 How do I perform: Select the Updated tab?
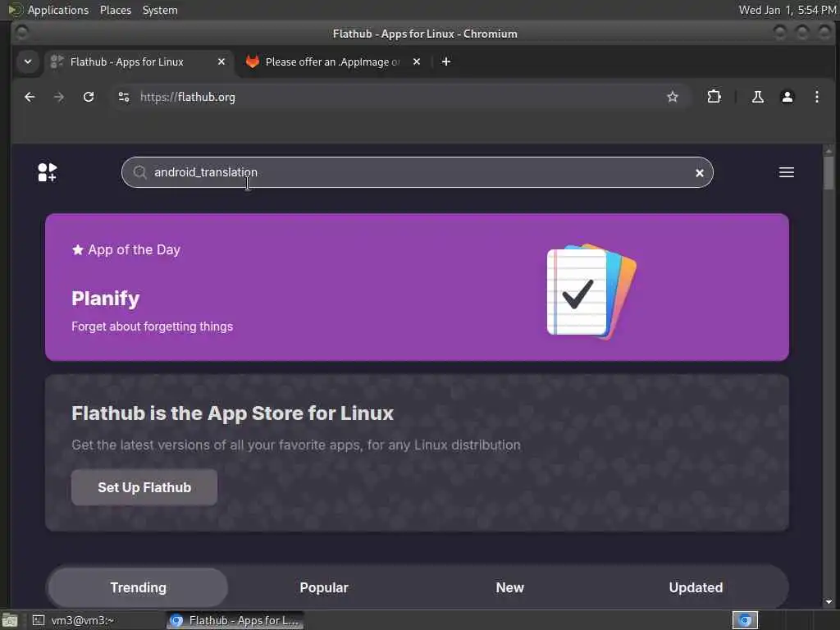(696, 587)
